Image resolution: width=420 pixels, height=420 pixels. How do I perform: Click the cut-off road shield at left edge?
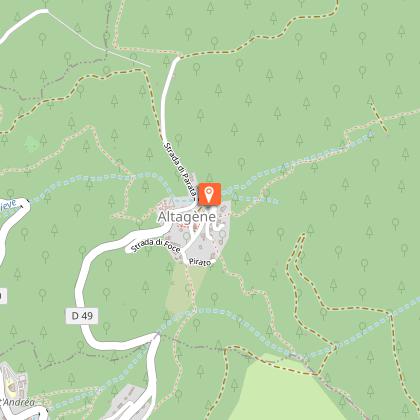tap(3, 295)
